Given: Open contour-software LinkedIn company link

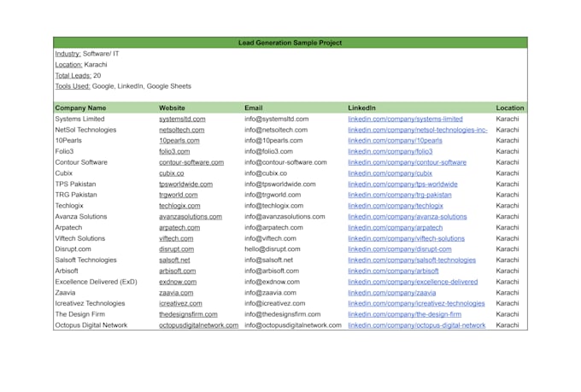Looking at the screenshot, I should [408, 162].
